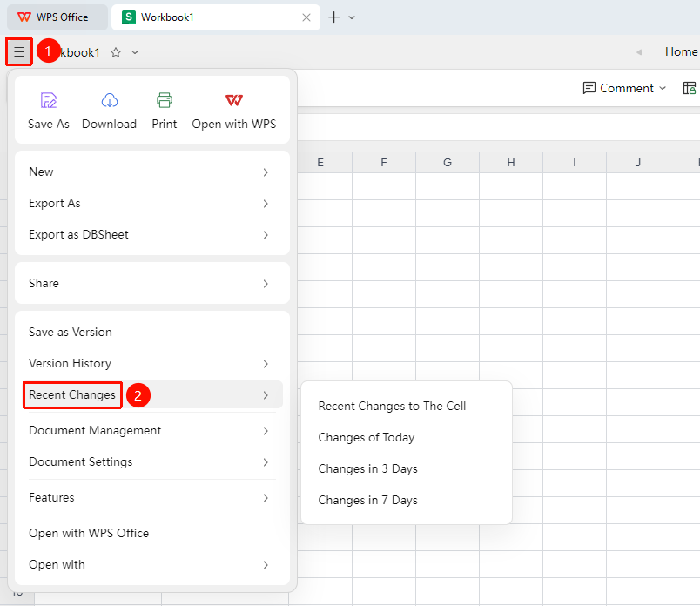
Task: Select column J header
Action: point(638,163)
